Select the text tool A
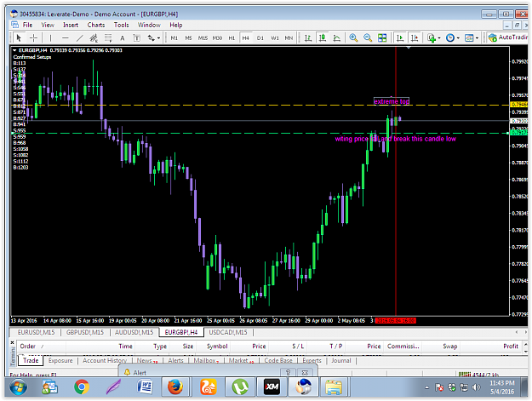 click(122, 38)
